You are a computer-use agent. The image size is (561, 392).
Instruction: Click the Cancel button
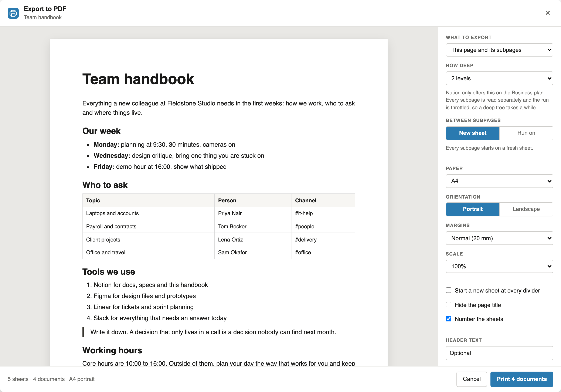(471, 379)
